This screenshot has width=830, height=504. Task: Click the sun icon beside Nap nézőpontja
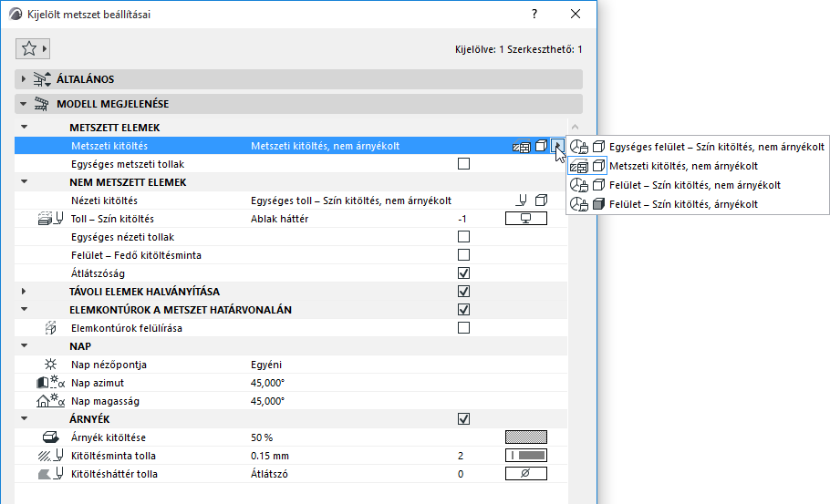click(51, 365)
